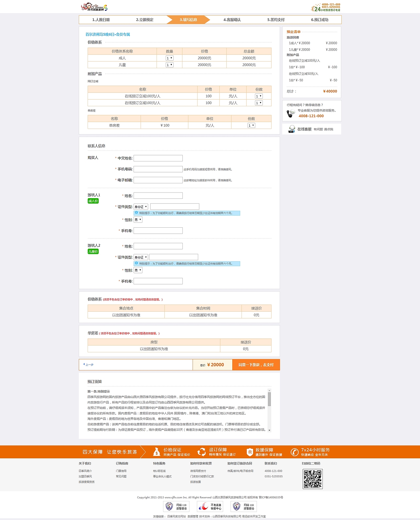
Task: Open 旅游度假资质 footer link
Action: (87, 482)
